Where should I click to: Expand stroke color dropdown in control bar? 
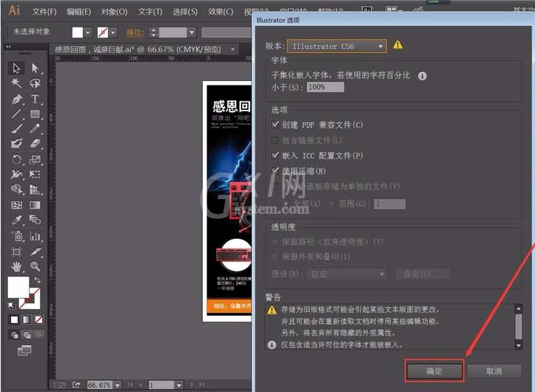point(113,32)
